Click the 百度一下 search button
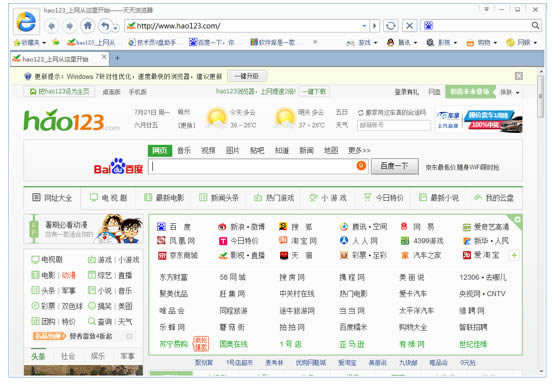 tap(395, 166)
